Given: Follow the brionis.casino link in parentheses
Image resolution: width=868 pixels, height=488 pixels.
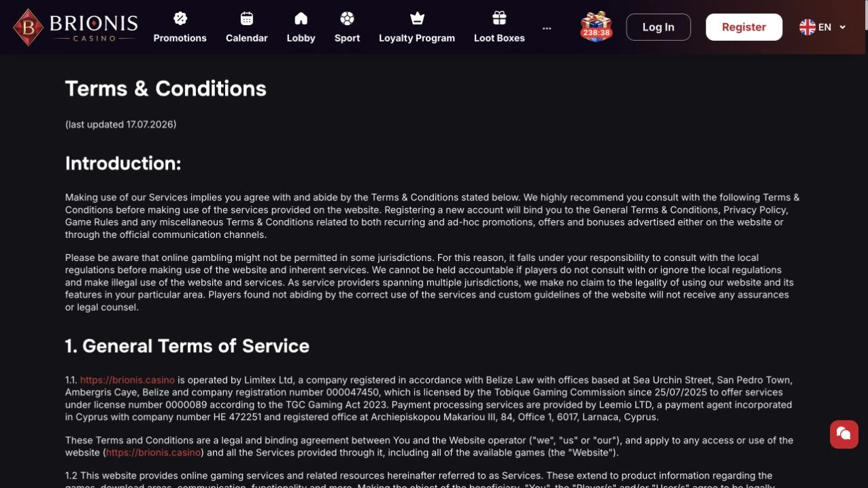Looking at the screenshot, I should (153, 453).
